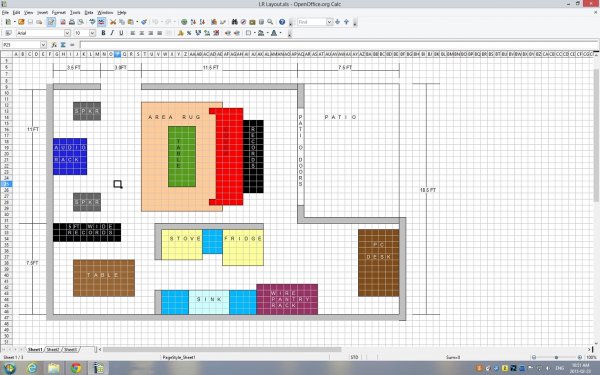Insert a hyperlink
Image resolution: width=600 pixels, height=375 pixels.
[x=184, y=22]
